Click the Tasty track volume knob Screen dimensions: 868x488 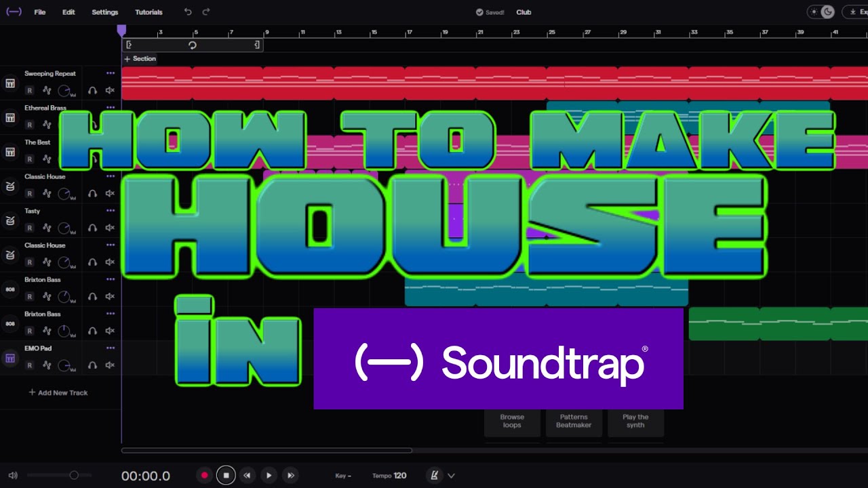pyautogui.click(x=64, y=228)
